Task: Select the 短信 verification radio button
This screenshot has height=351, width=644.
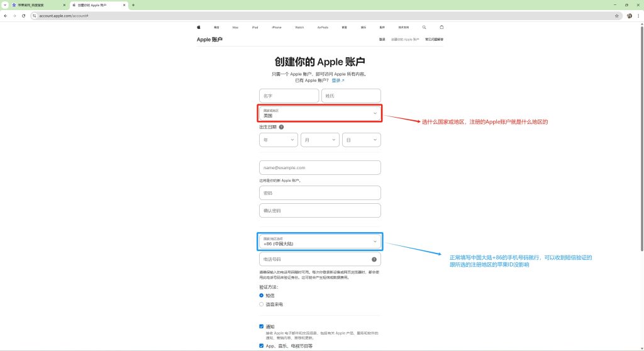Action: (261, 296)
